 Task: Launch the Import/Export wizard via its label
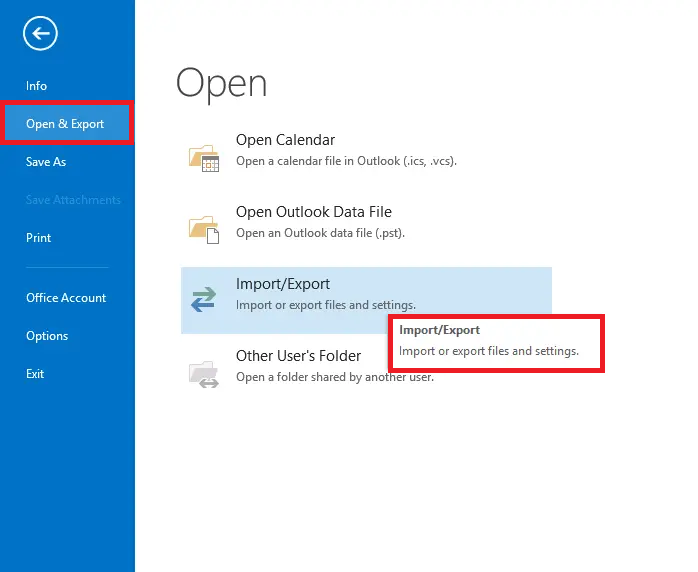283,284
